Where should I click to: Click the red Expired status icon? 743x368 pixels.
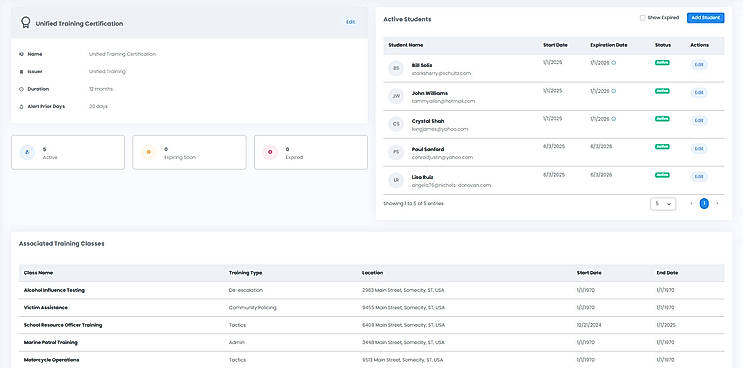pyautogui.click(x=270, y=152)
